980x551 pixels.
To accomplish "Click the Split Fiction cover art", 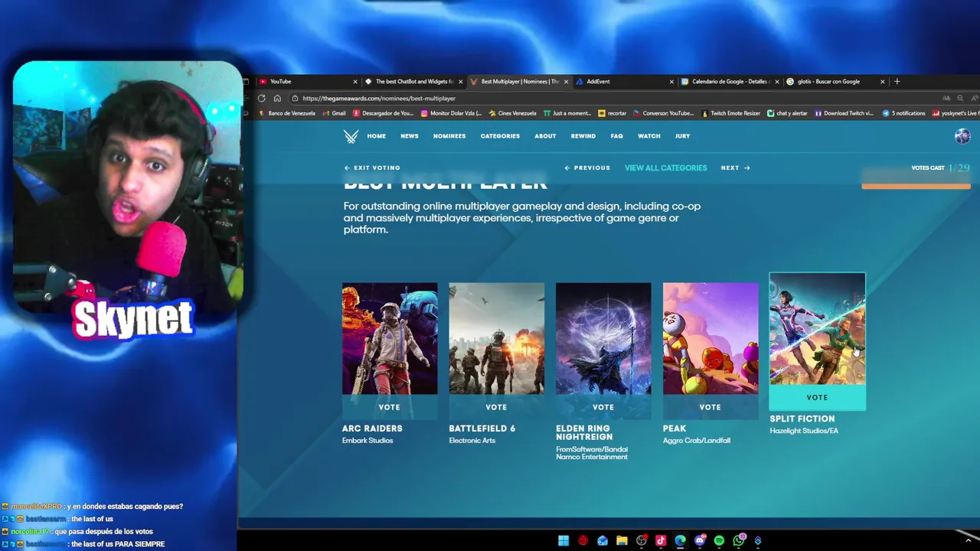I will (817, 329).
